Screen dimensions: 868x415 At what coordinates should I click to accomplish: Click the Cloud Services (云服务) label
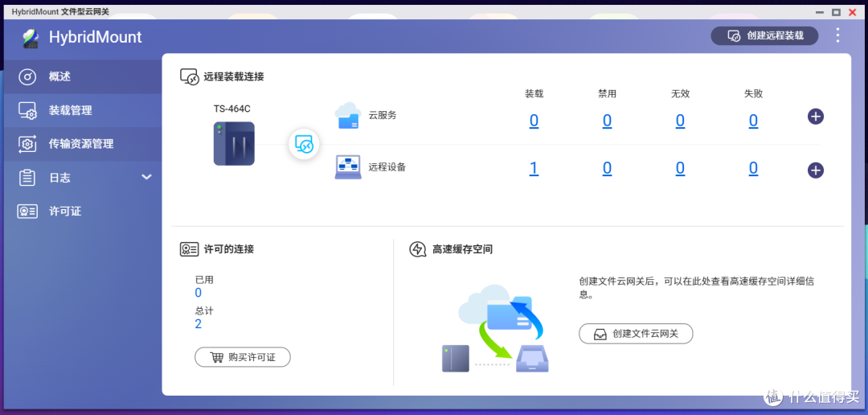pos(383,116)
